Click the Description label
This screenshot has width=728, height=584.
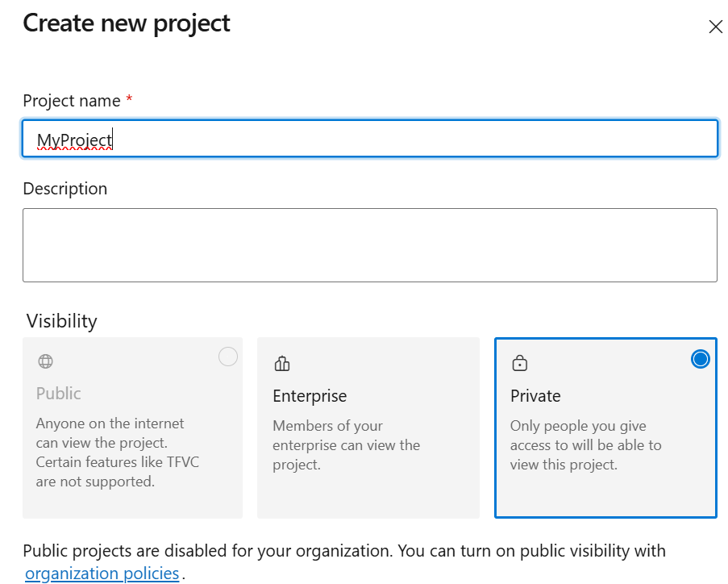point(64,188)
